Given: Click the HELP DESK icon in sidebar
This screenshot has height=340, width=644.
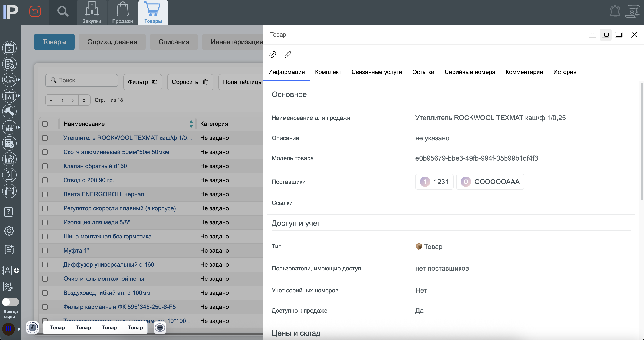Looking at the screenshot, I should tap(9, 127).
